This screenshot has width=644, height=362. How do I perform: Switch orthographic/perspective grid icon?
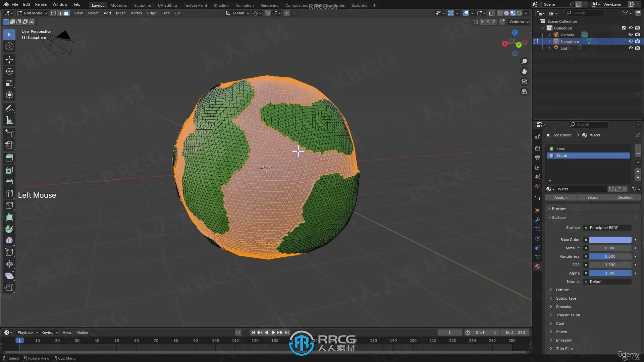[524, 92]
